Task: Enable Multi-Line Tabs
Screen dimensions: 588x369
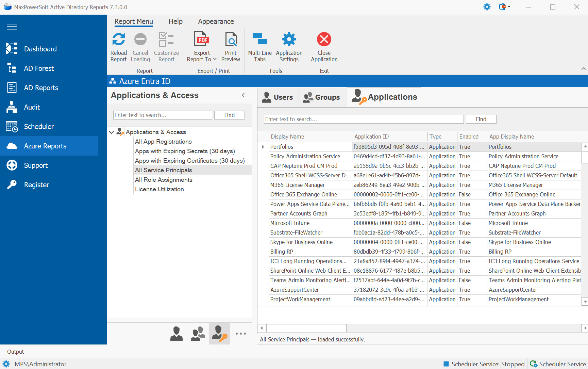Action: [259, 46]
